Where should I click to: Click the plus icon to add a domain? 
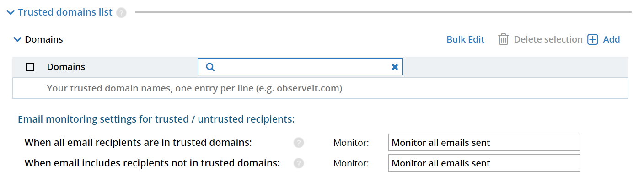point(592,39)
